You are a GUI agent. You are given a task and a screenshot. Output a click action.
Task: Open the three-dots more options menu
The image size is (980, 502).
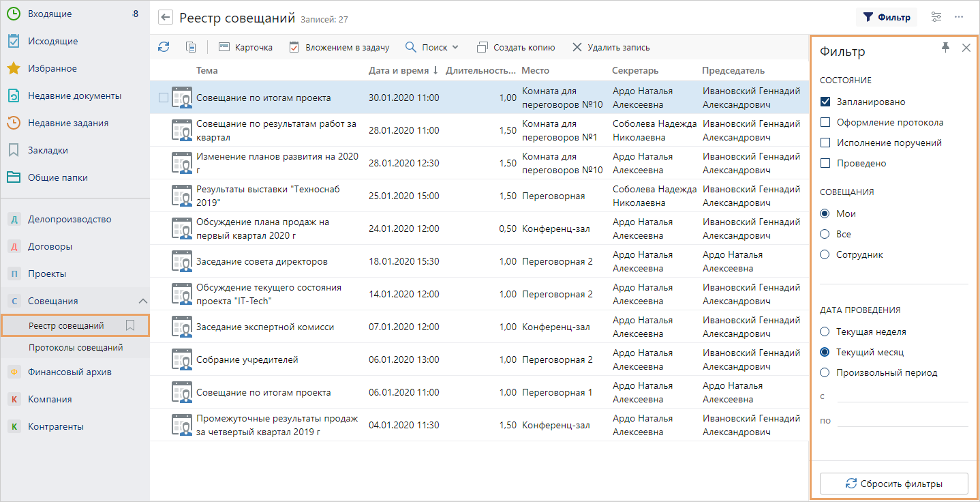click(959, 17)
